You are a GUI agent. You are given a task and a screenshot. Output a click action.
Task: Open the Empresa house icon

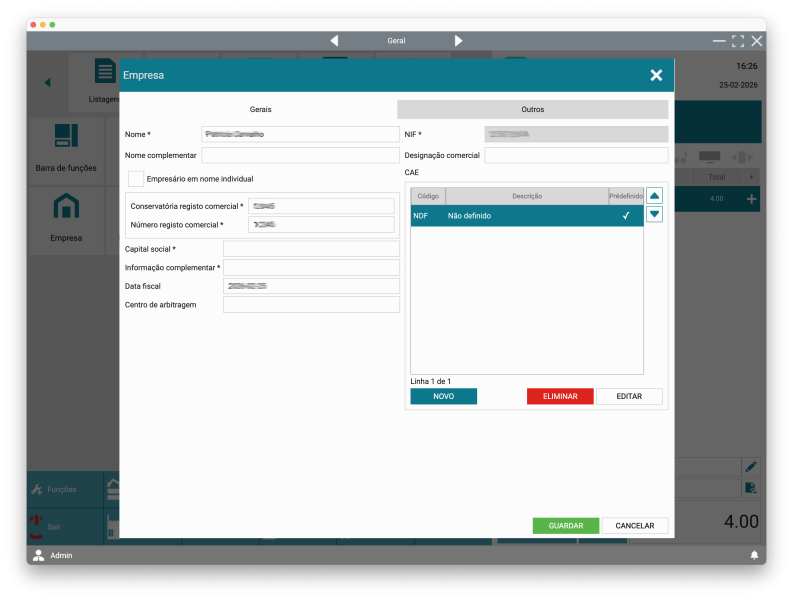pos(66,206)
